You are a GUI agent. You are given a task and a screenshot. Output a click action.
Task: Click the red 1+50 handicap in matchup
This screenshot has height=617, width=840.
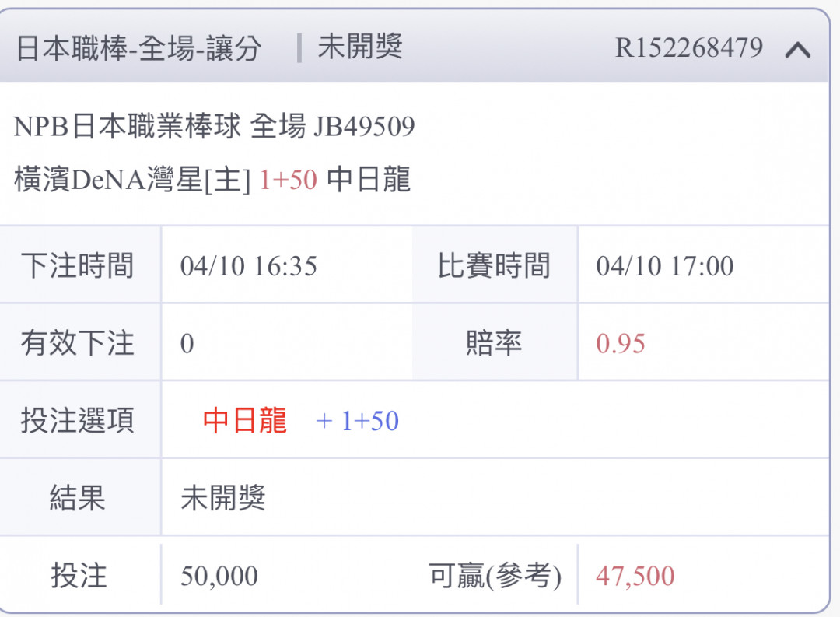point(289,180)
